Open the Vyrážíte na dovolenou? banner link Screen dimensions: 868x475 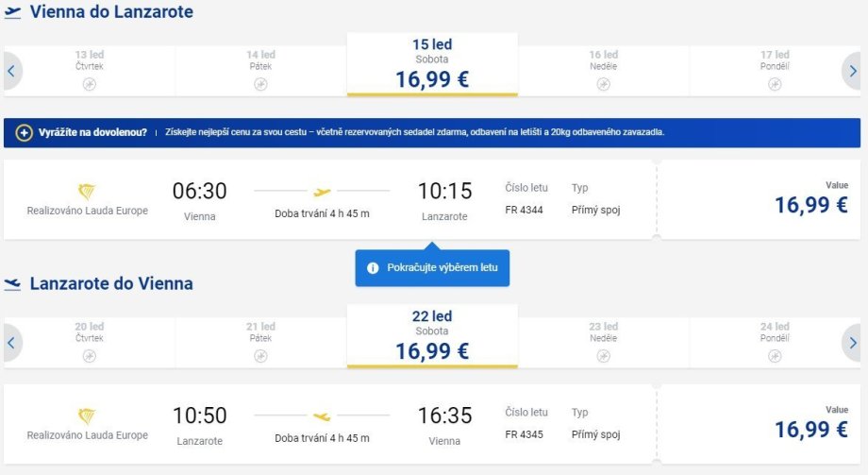coord(92,132)
